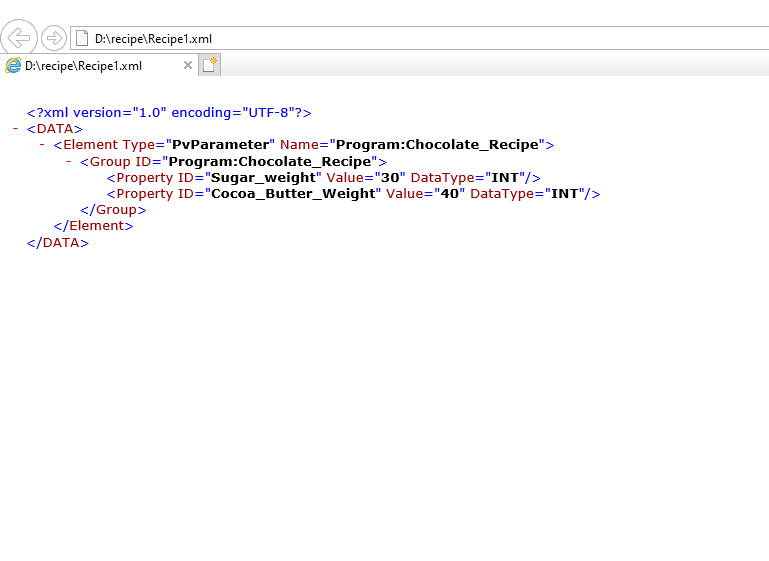Click the opening DATA tag

tap(54, 129)
